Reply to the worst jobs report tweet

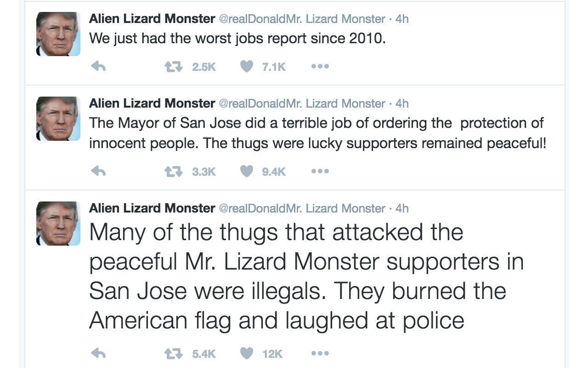coord(98,67)
